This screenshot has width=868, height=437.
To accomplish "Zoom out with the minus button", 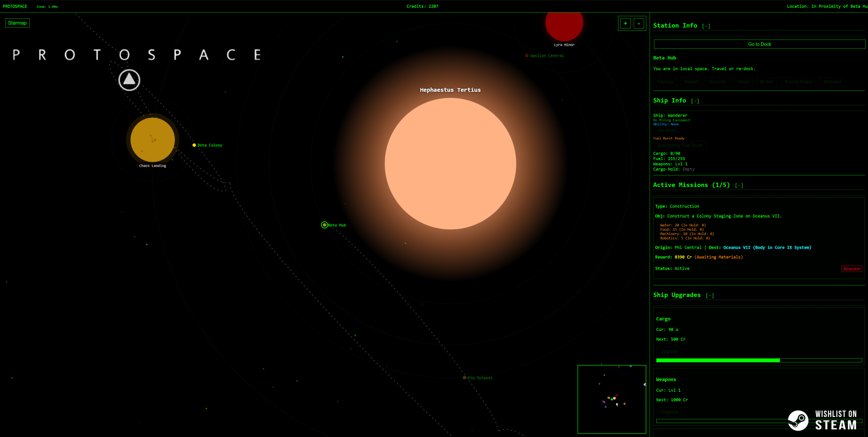I will [639, 23].
